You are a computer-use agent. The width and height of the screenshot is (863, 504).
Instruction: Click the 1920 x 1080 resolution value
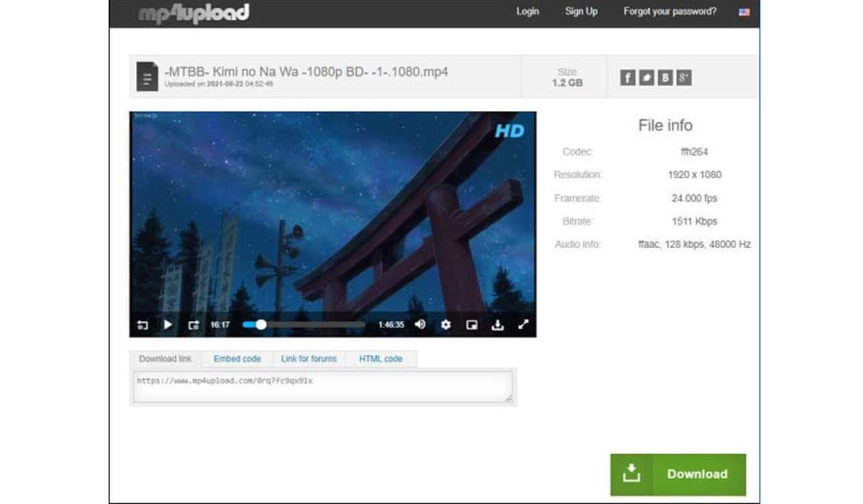[694, 175]
